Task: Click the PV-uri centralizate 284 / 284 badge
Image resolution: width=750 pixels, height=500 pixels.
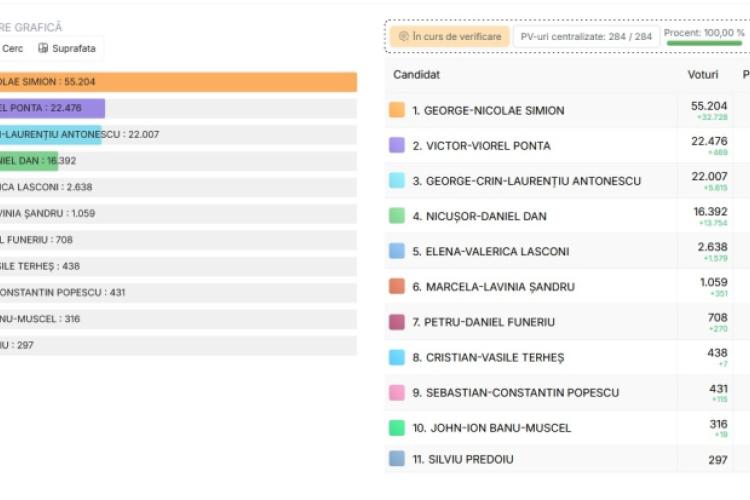Action: click(x=586, y=36)
